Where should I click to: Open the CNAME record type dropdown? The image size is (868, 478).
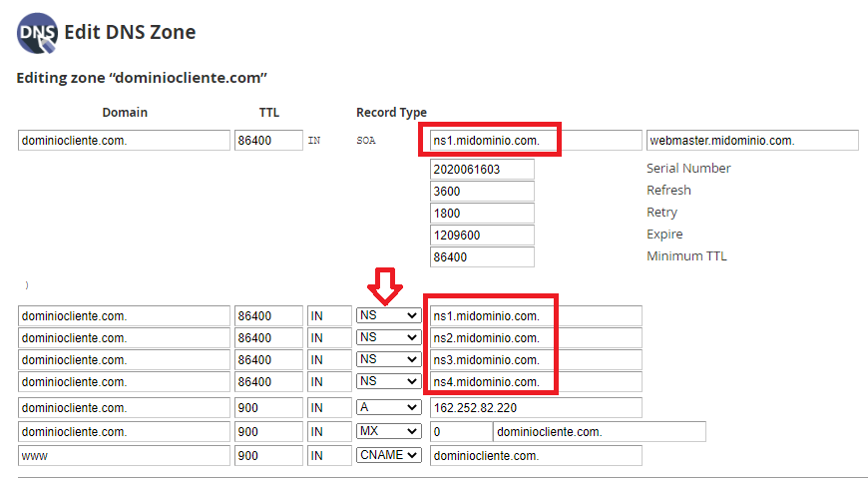pyautogui.click(x=388, y=455)
